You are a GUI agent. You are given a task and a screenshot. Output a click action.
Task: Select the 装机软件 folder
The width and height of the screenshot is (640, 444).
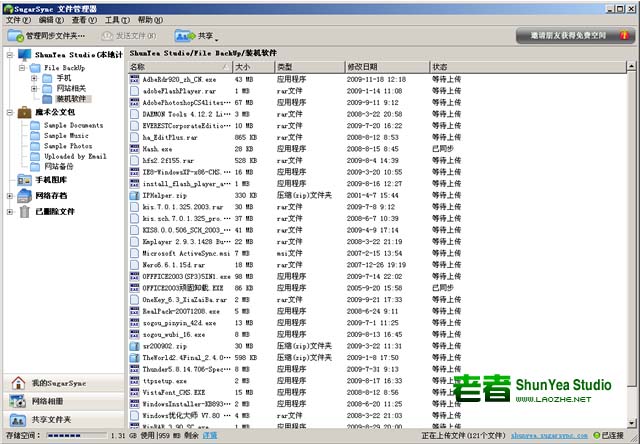pyautogui.click(x=71, y=99)
